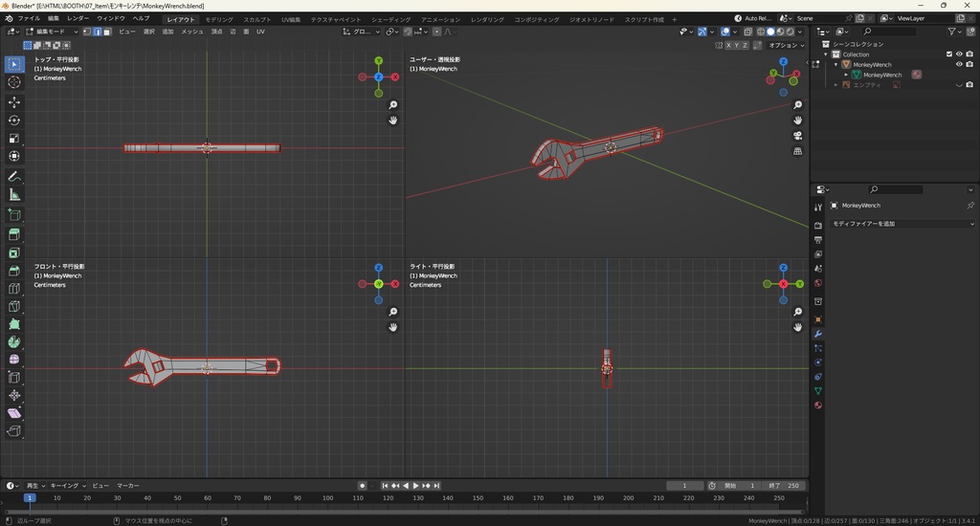
Task: Expand the MonkeyWrench mesh data row
Action: pos(846,75)
